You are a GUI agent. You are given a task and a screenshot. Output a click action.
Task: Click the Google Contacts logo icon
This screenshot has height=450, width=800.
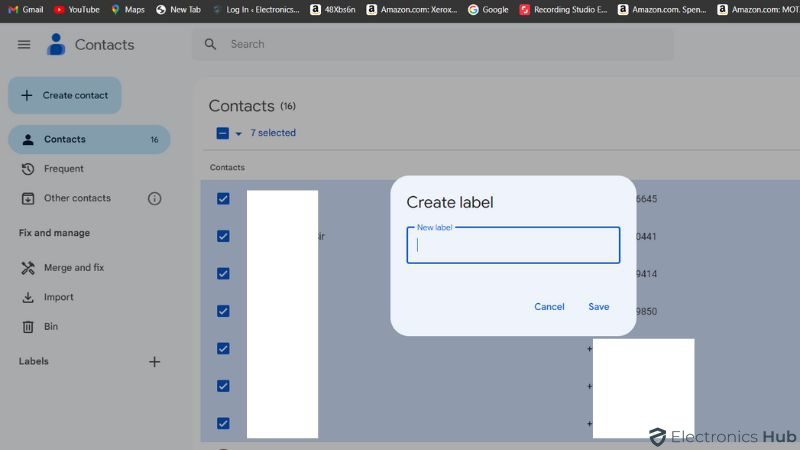(x=56, y=44)
